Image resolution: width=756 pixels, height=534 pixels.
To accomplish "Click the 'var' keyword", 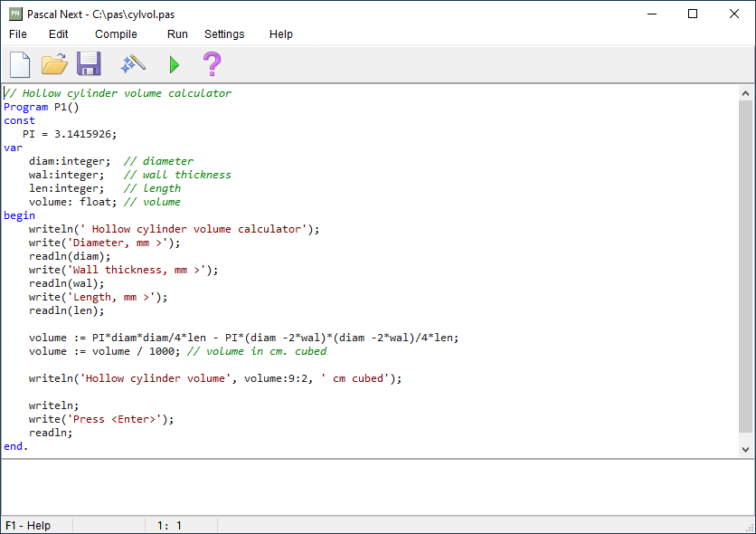I will 13,148.
